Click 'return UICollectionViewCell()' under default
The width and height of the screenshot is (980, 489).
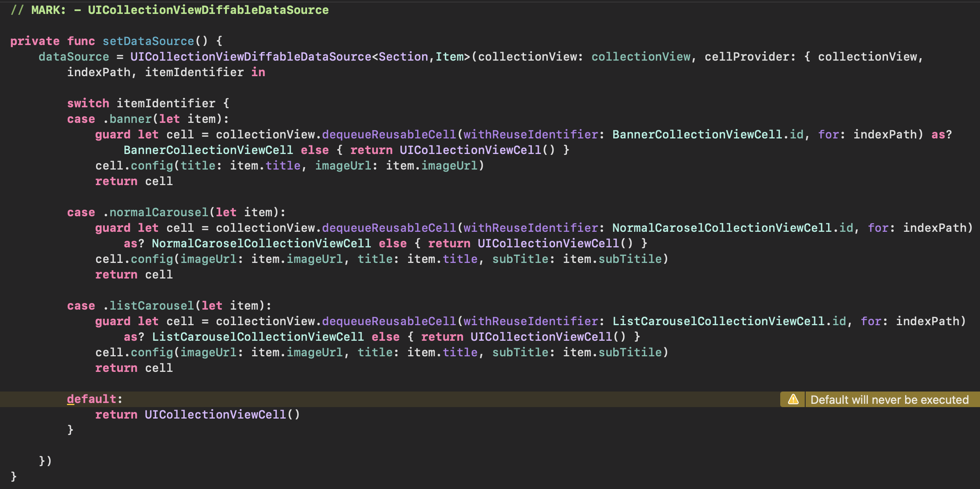click(x=197, y=414)
